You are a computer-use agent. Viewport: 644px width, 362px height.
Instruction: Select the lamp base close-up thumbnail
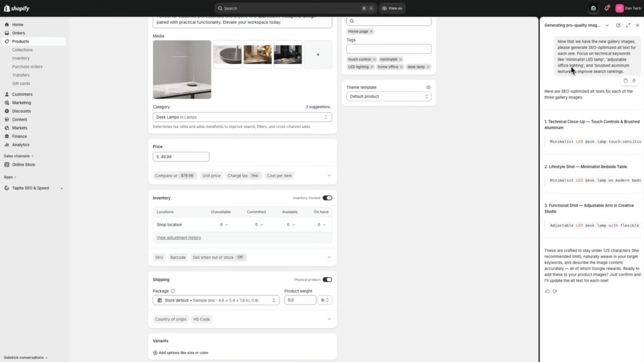(228, 54)
